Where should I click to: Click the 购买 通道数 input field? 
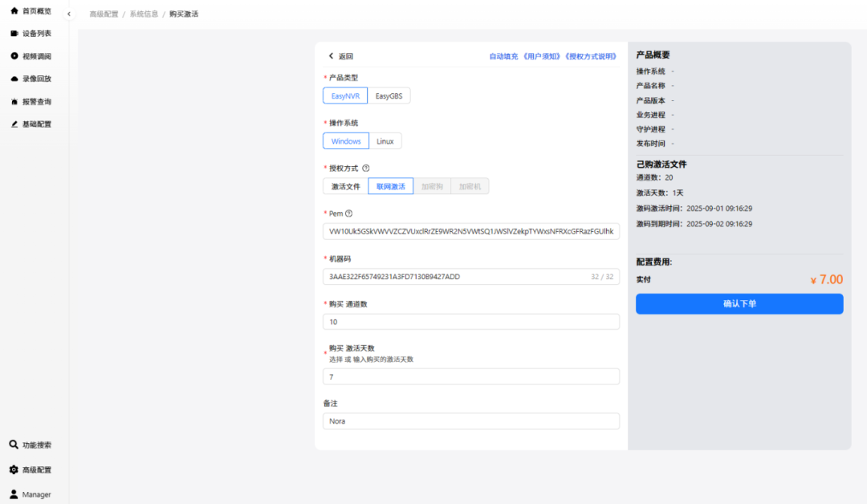click(x=471, y=322)
